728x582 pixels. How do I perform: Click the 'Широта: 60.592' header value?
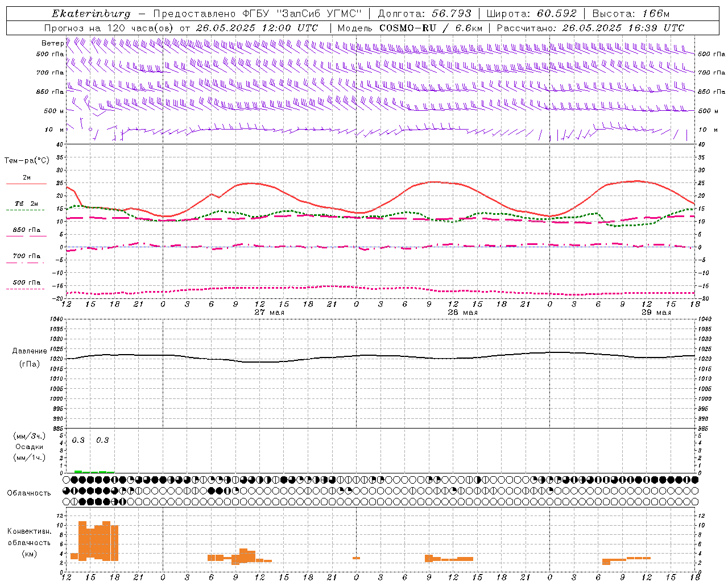(531, 14)
